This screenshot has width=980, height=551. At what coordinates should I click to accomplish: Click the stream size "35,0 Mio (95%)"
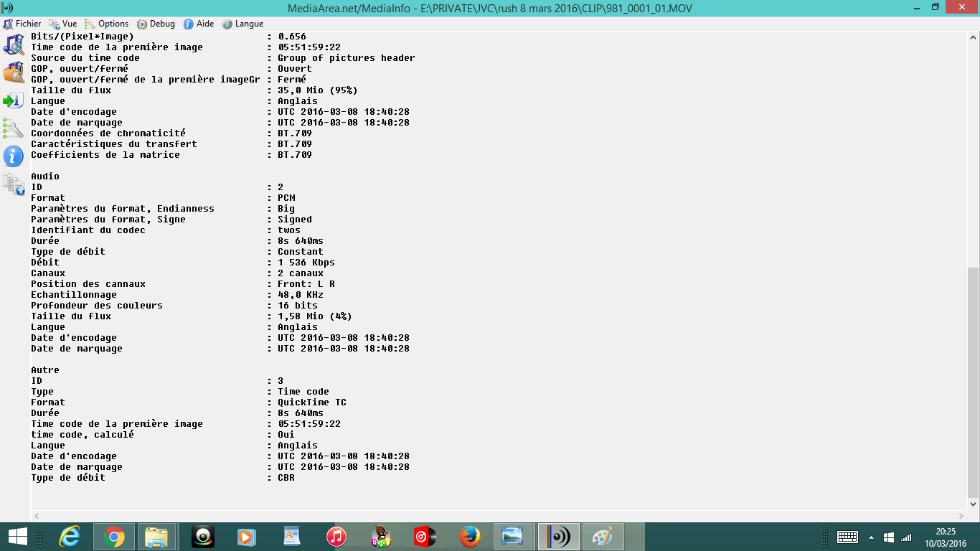pyautogui.click(x=318, y=90)
